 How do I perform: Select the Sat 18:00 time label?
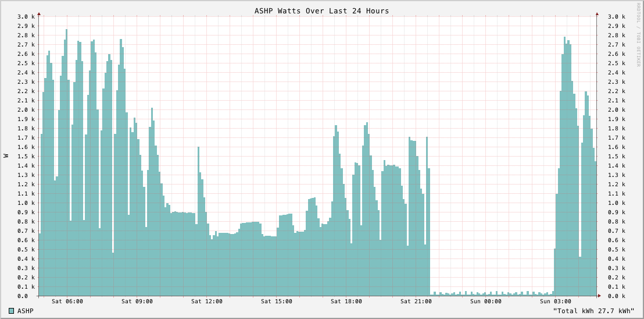click(346, 302)
